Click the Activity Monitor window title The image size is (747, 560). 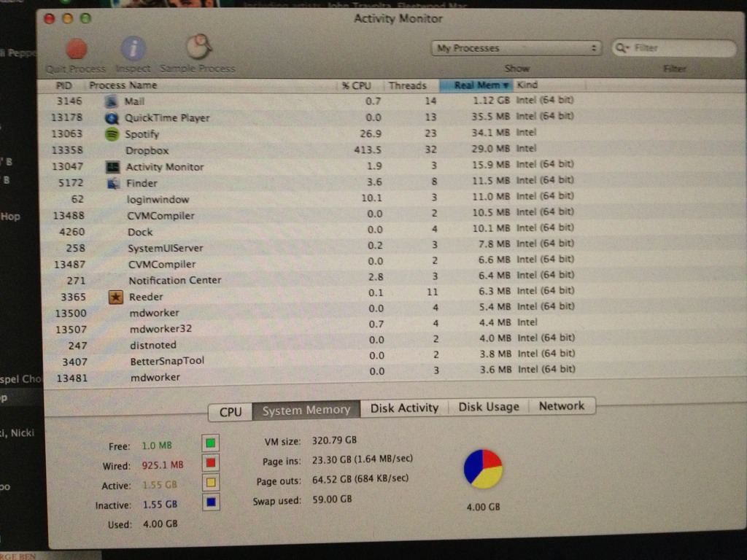[x=398, y=18]
